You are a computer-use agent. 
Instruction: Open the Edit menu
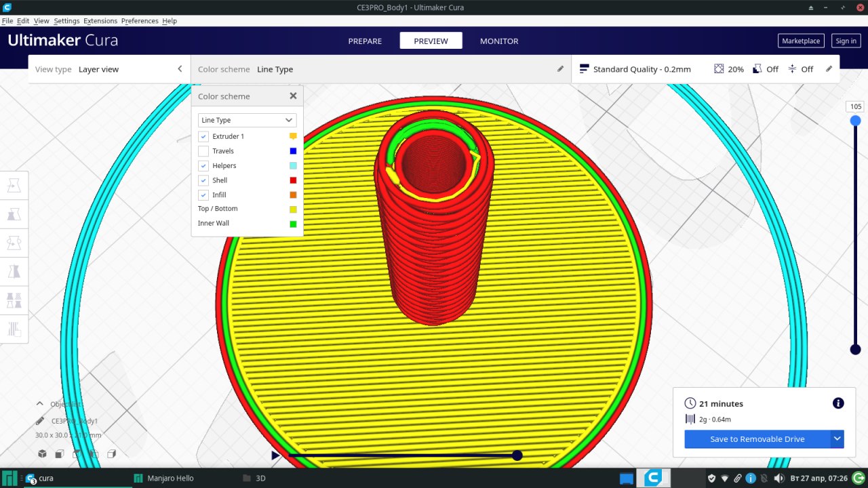(x=23, y=21)
